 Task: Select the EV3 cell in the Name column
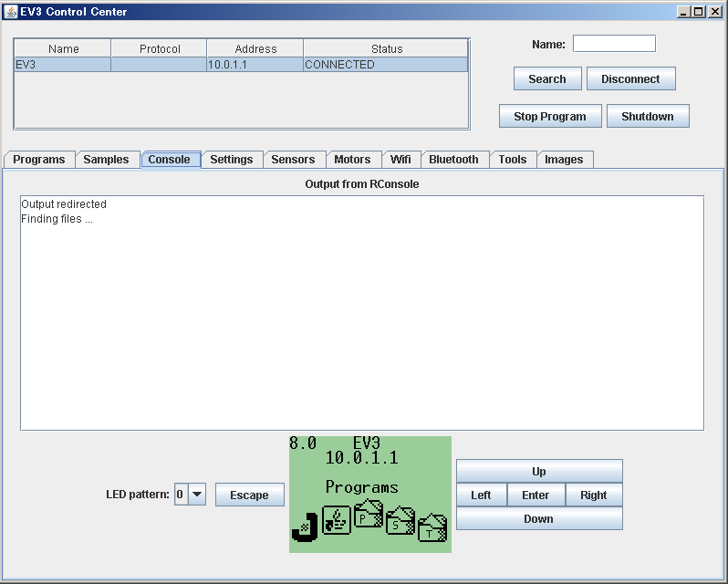pos(63,65)
